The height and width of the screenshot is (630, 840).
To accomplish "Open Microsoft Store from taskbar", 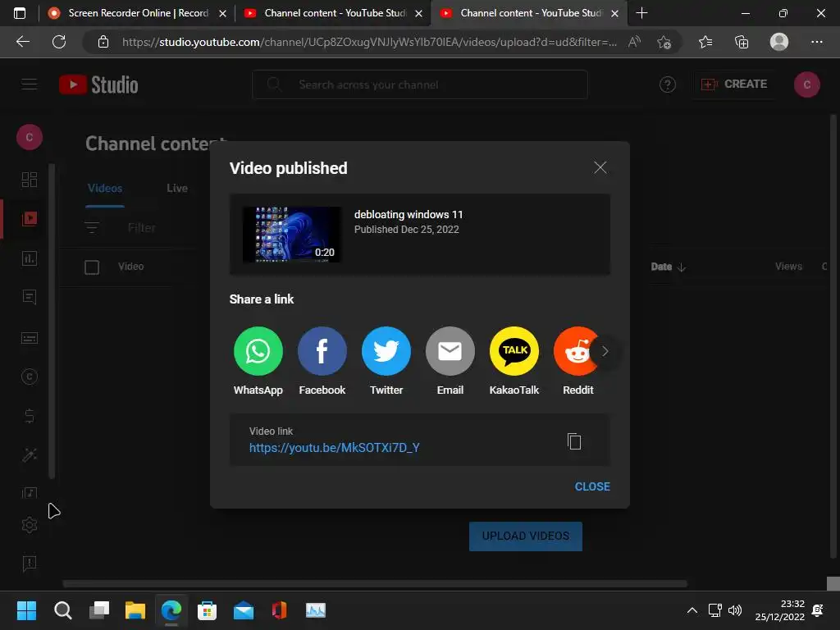I will [x=207, y=610].
